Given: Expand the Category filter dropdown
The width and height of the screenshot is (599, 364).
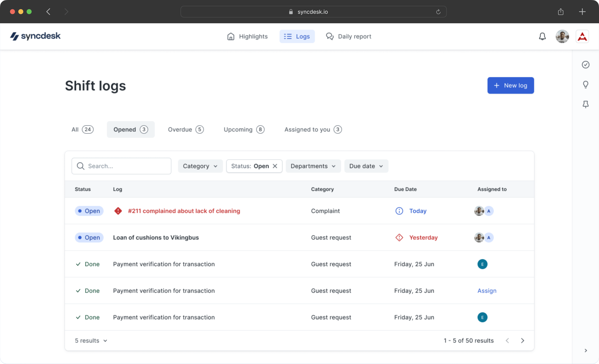Looking at the screenshot, I should [200, 166].
